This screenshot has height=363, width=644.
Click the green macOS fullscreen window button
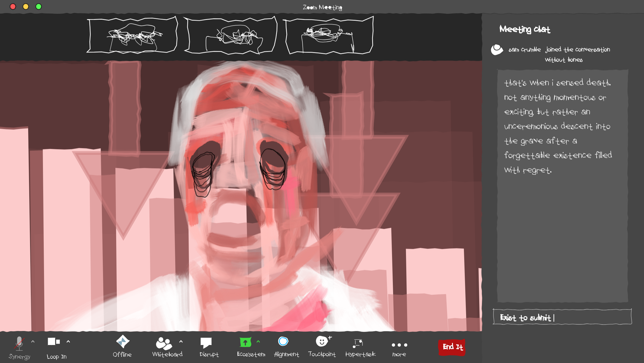point(39,6)
